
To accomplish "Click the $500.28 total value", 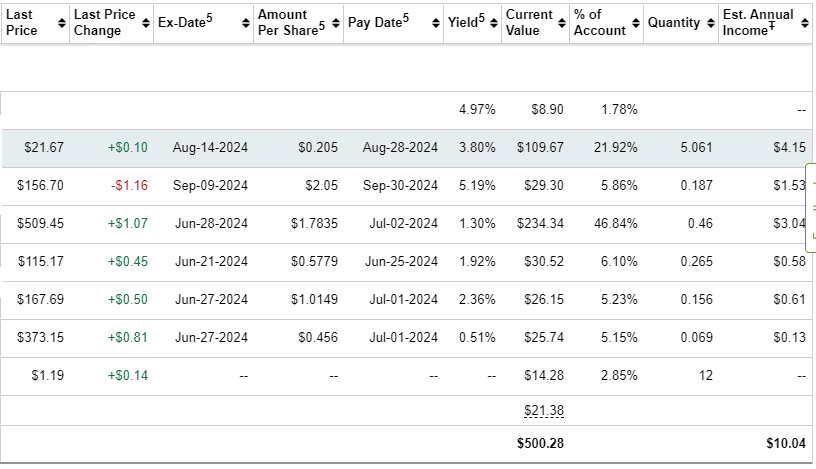I will pyautogui.click(x=540, y=443).
